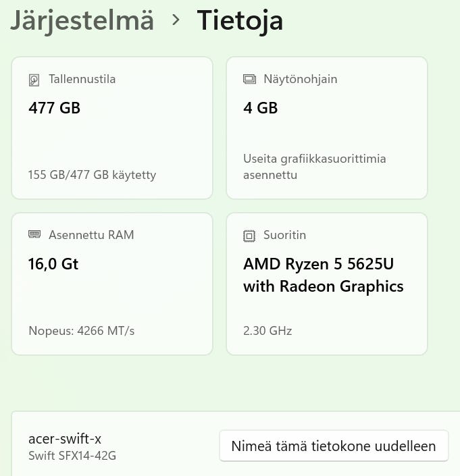Click the Useita grafiikkasuorittimia asennettu text
Screen dimensions: 460x476
(x=314, y=167)
